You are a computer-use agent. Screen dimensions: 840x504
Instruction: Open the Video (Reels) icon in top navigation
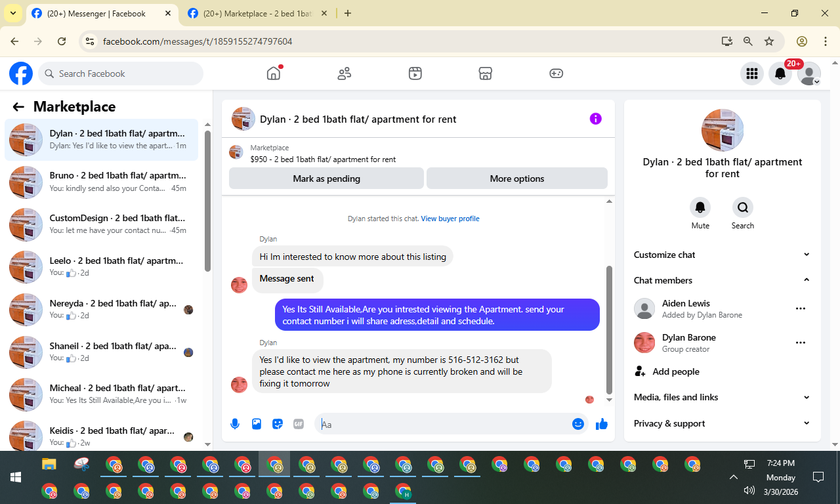coord(415,73)
